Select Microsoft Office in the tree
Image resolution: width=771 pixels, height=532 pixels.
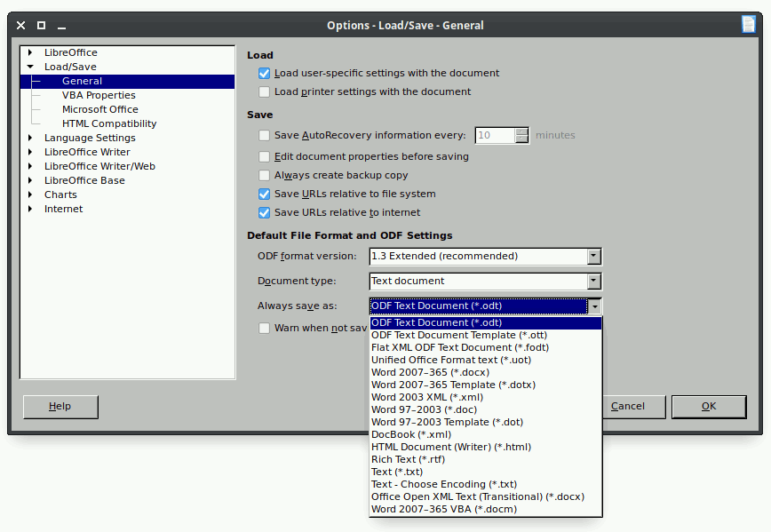(99, 109)
